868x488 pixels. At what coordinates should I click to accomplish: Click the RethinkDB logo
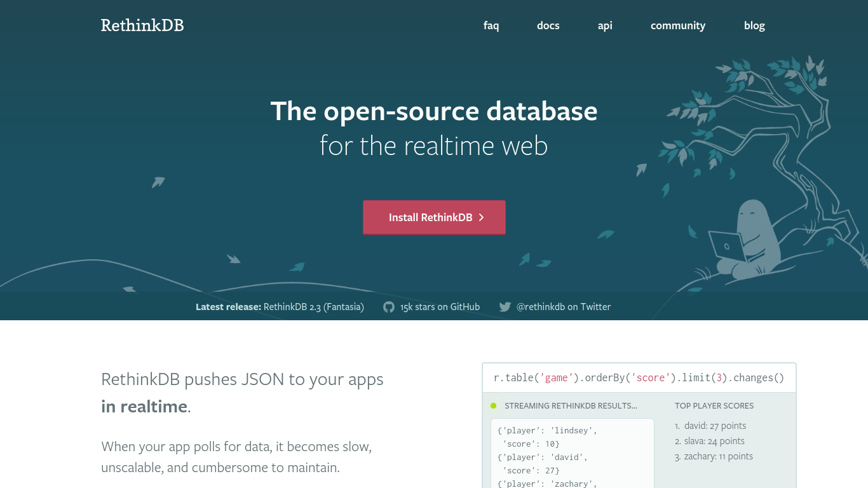tap(141, 25)
